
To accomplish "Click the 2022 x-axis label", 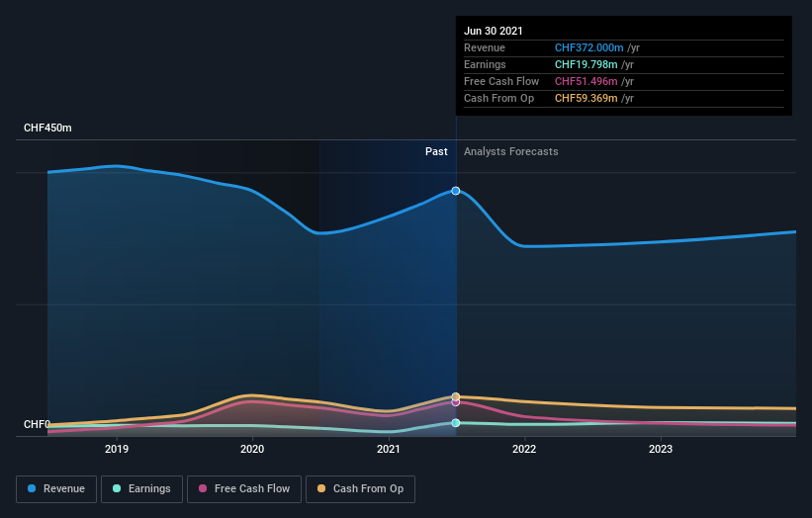I will click(x=524, y=449).
